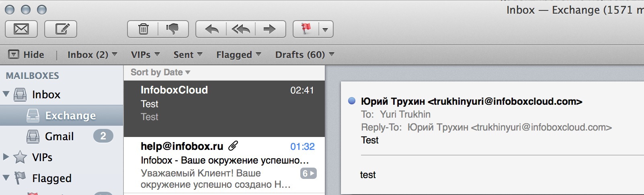
Task: Select the Exchange inbox mailbox
Action: coord(70,116)
